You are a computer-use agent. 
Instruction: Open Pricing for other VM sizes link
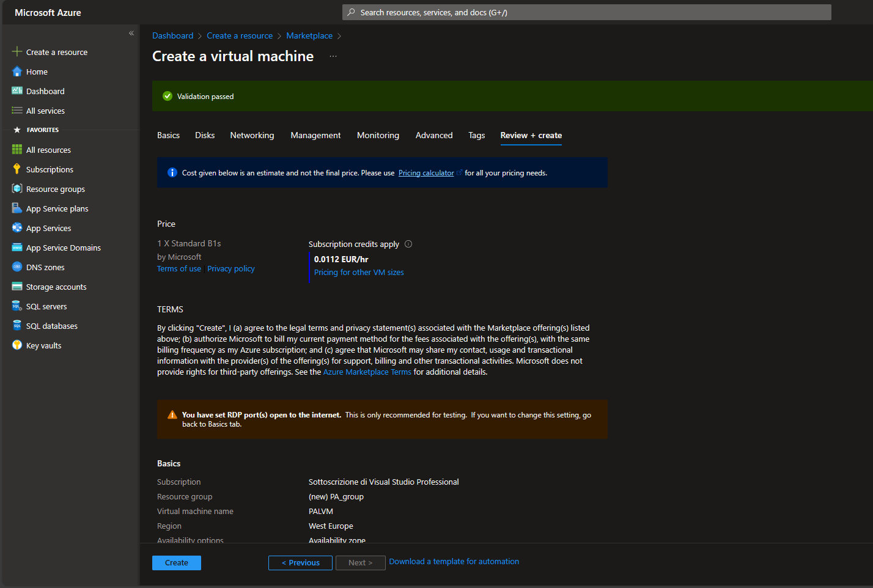[359, 273]
